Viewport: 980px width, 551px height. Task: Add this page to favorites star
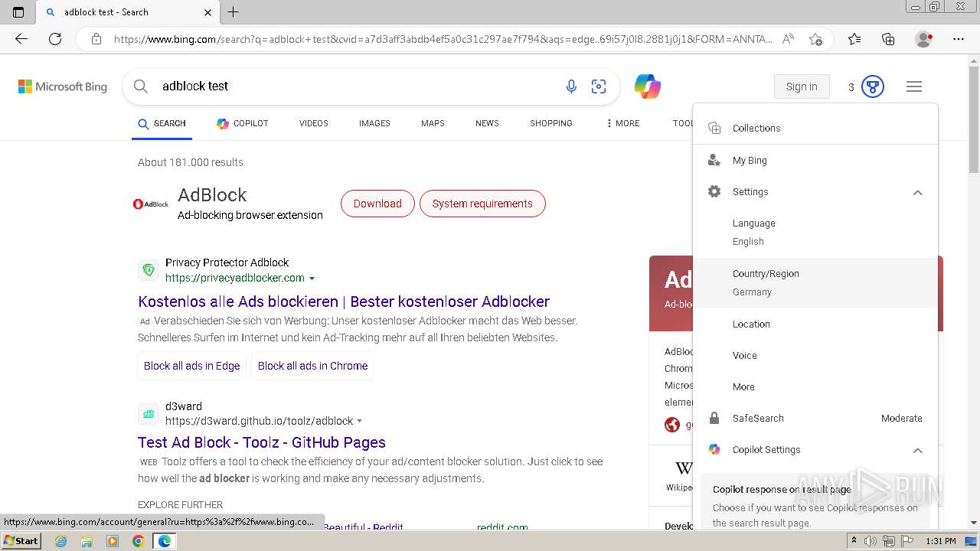pyautogui.click(x=815, y=39)
